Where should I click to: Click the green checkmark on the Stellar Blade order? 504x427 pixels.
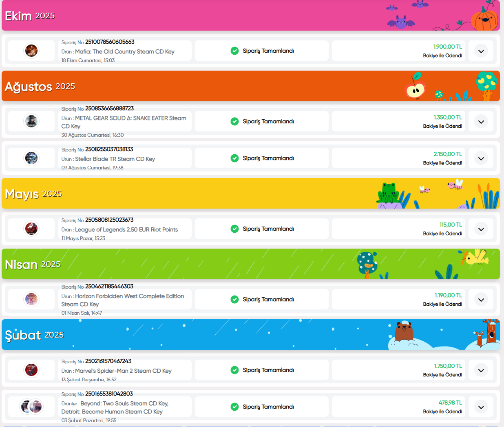pyautogui.click(x=234, y=158)
